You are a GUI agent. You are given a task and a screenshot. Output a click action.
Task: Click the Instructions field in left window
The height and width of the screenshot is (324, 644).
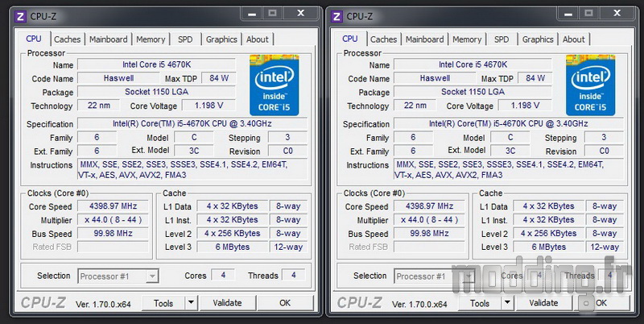192,170
